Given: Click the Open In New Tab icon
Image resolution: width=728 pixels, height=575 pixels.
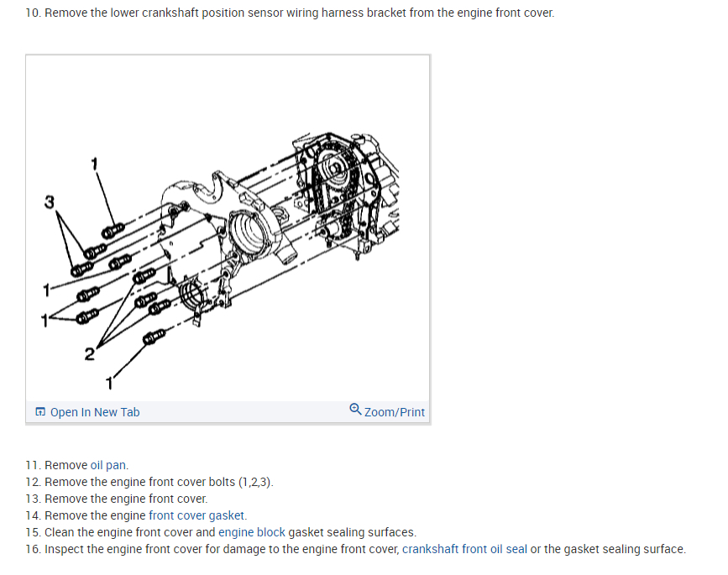Looking at the screenshot, I should coord(40,411).
